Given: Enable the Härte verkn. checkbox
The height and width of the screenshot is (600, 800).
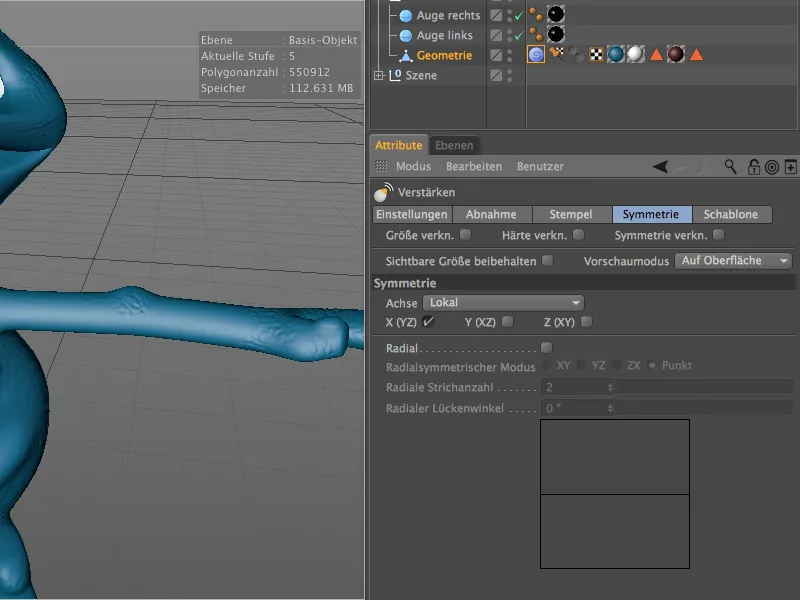Looking at the screenshot, I should coord(578,235).
